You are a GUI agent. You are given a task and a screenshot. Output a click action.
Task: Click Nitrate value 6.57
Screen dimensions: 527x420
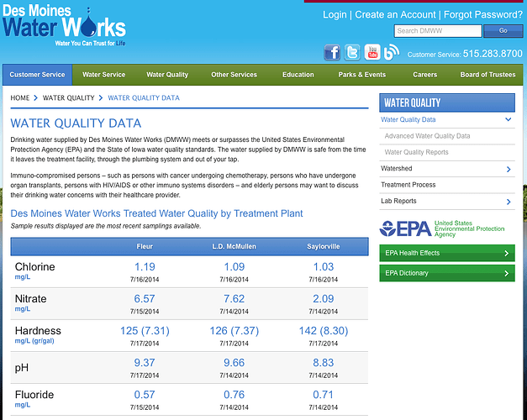point(145,299)
